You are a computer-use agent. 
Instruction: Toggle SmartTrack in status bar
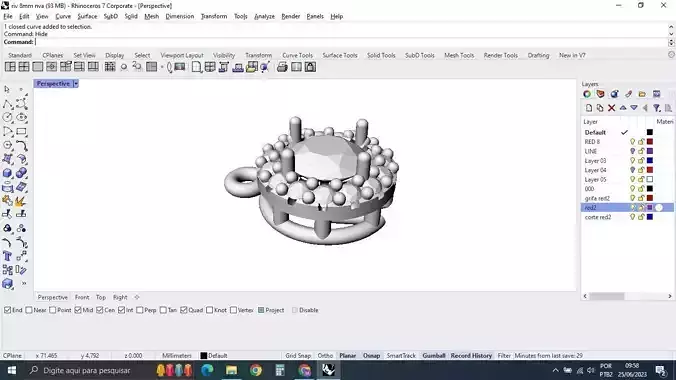401,356
